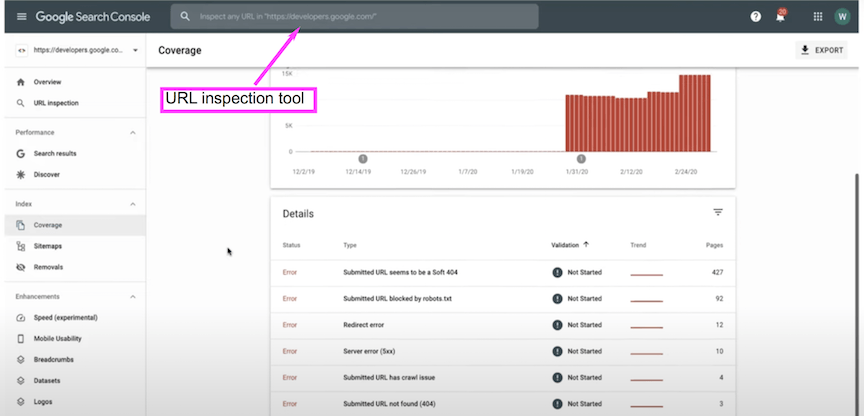Click the Type column header
This screenshot has width=864, height=416.
[x=349, y=245]
